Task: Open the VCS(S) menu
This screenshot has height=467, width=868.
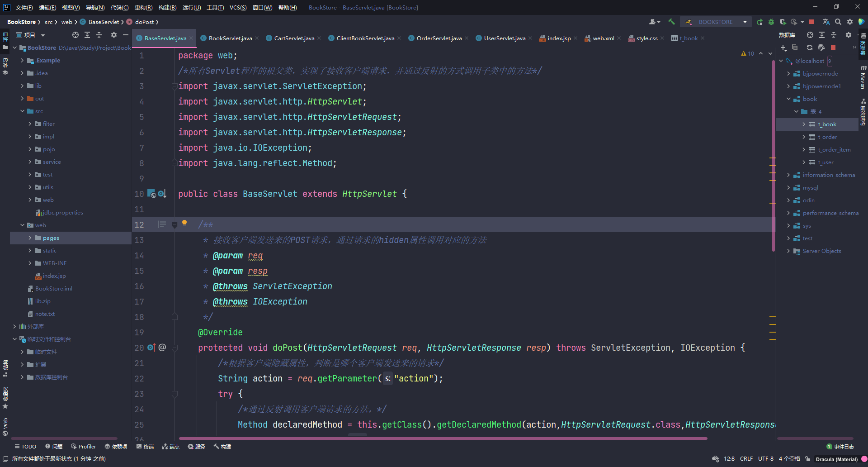Action: (x=238, y=7)
